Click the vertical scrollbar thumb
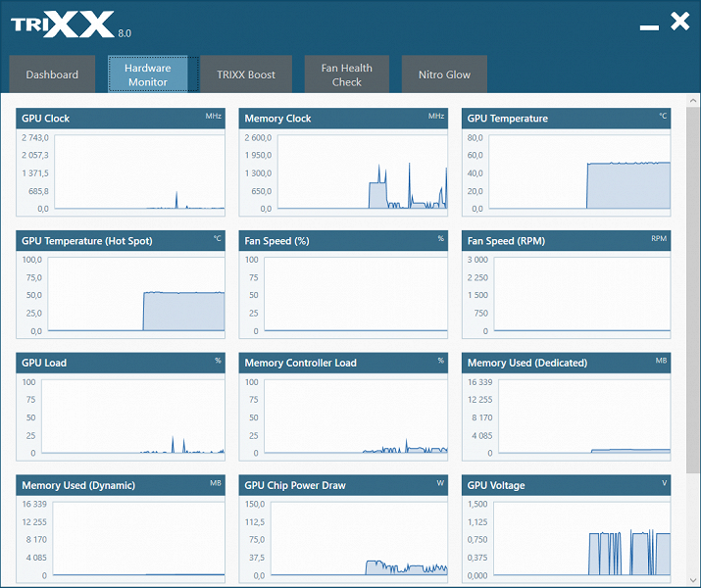 [693, 289]
